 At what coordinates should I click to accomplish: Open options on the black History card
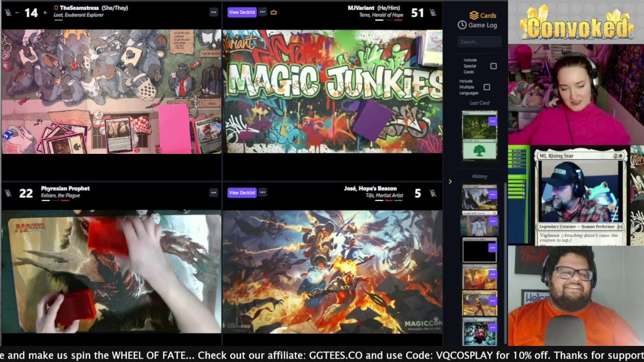492,247
